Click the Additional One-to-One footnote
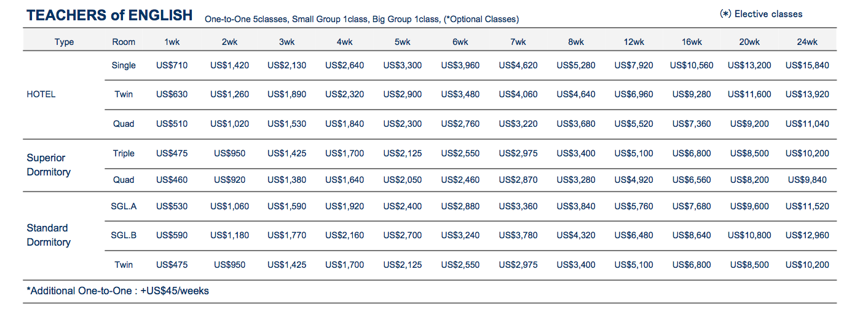 118,291
